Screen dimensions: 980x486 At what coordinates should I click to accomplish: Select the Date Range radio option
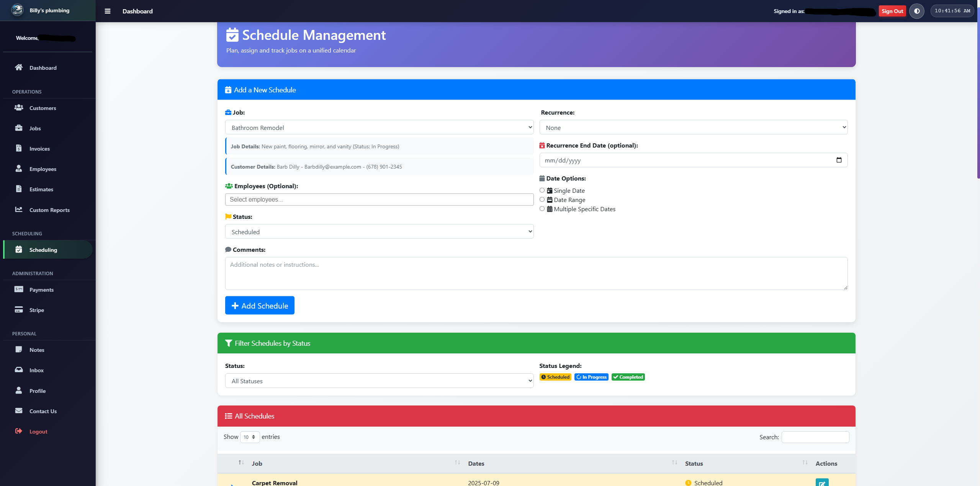tap(542, 199)
